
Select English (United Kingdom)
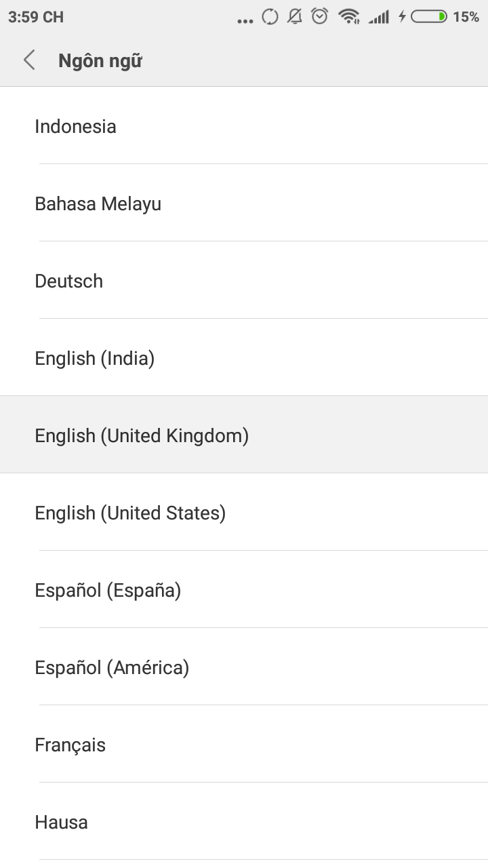coord(142,435)
